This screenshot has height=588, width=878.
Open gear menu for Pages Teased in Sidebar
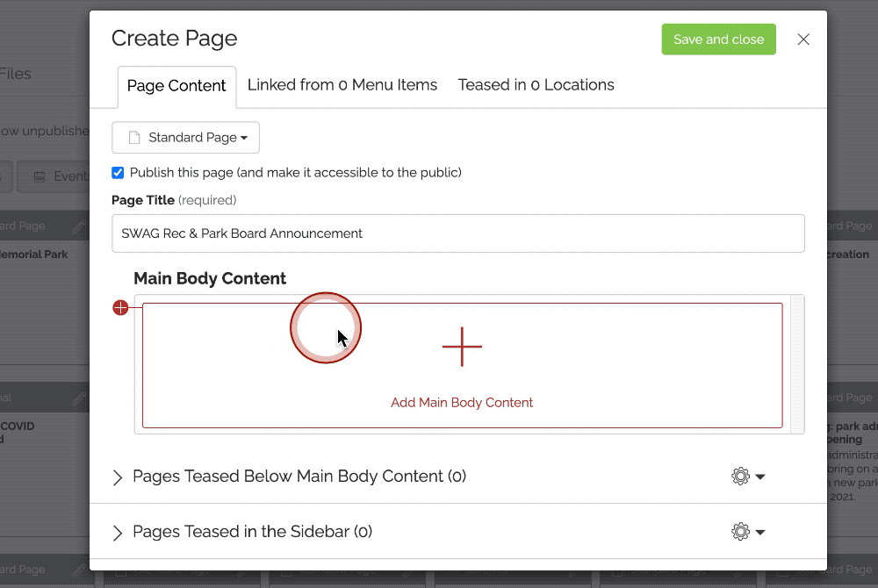pyautogui.click(x=748, y=532)
